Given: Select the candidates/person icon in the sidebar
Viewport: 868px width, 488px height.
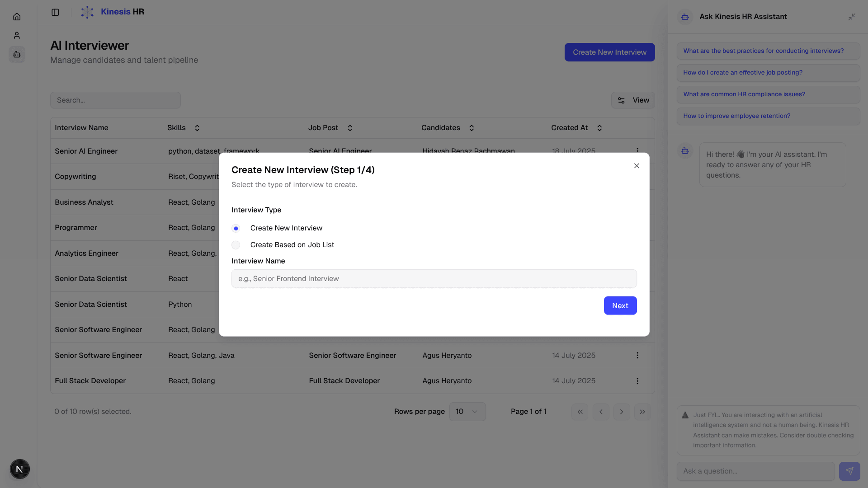Looking at the screenshot, I should click(17, 35).
